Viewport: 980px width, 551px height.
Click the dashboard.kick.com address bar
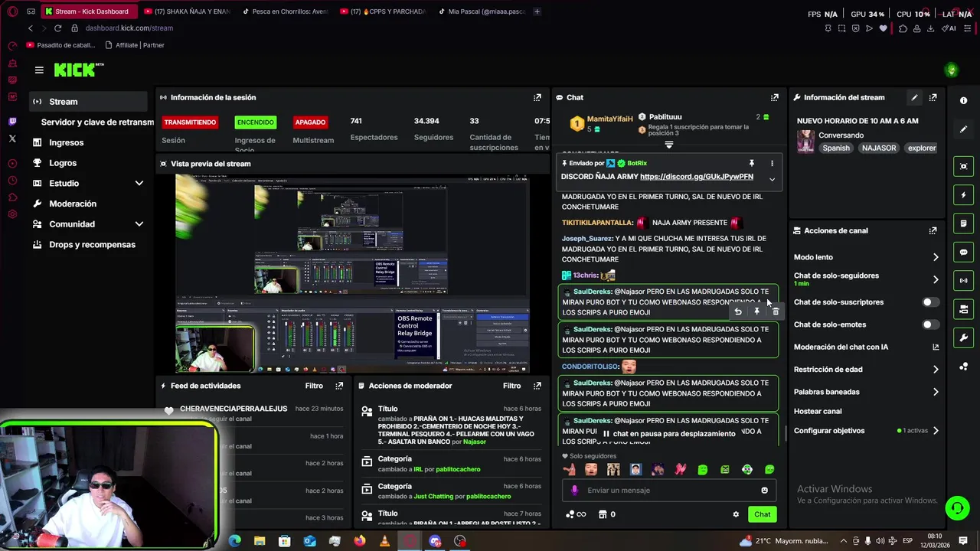click(129, 28)
